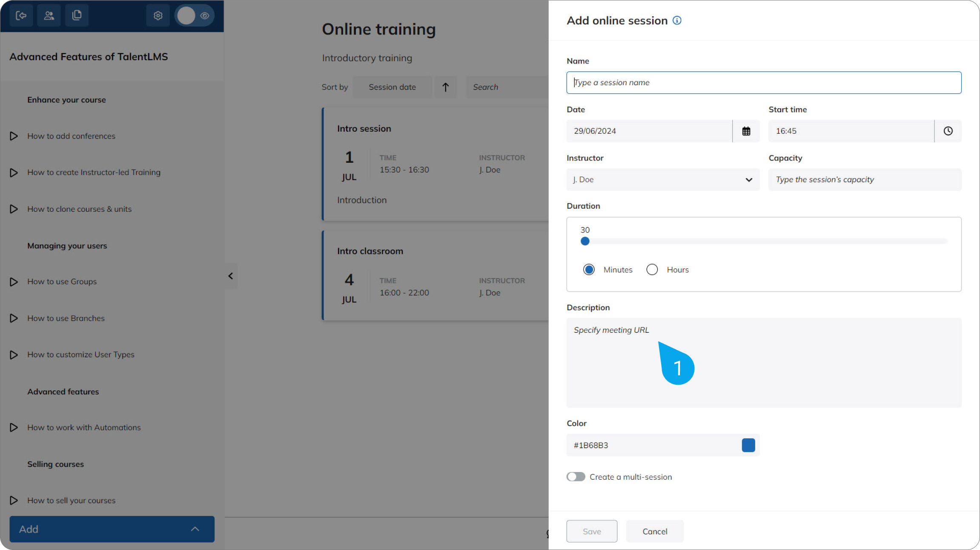Open the users management icon
This screenshot has height=550, width=980.
[x=49, y=15]
